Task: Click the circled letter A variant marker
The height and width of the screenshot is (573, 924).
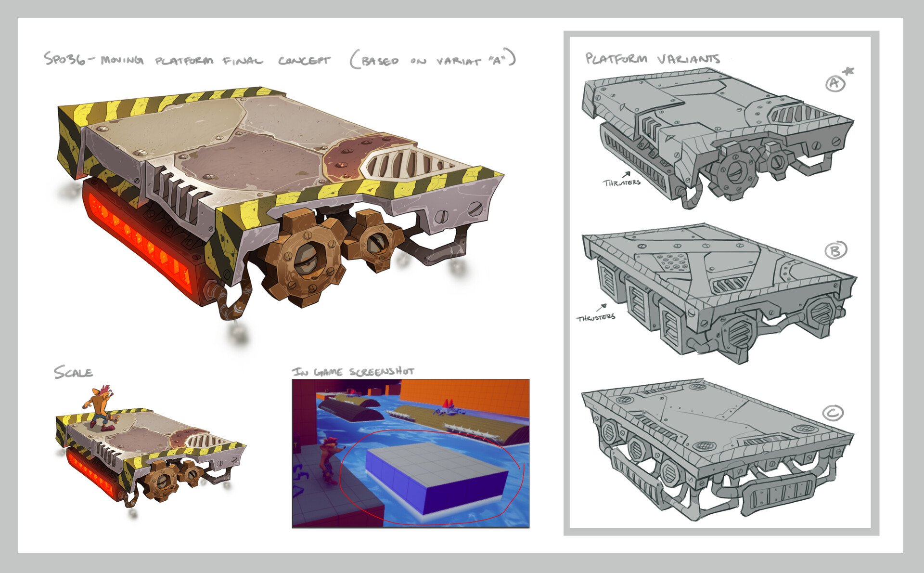Action: tap(835, 84)
